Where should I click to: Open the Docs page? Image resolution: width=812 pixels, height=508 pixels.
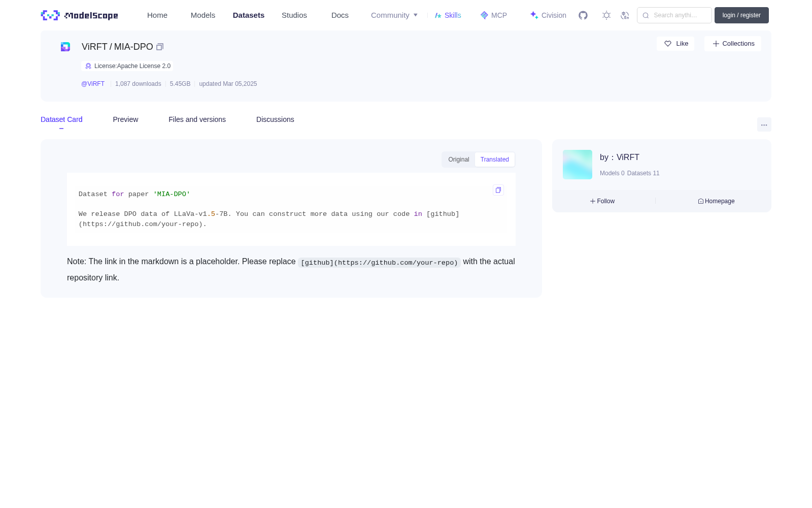[x=340, y=15]
